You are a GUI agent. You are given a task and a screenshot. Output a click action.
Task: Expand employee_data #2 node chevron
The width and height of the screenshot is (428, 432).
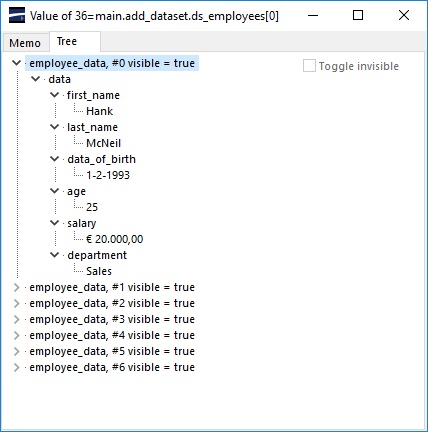(16, 303)
